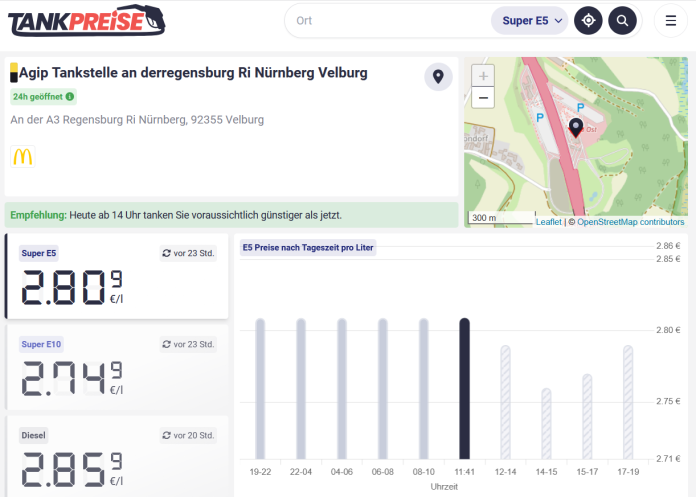The image size is (696, 497).
Task: Click the 06-08 price bar
Action: point(383,389)
